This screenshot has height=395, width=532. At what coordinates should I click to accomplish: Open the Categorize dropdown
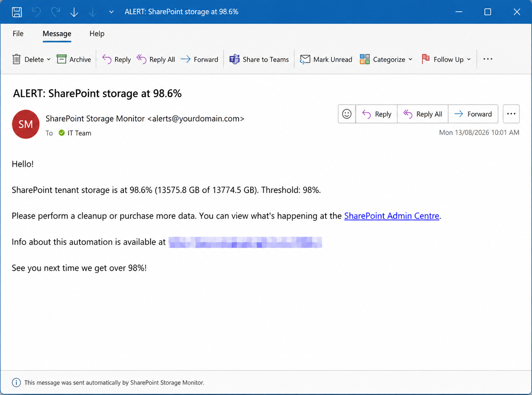click(x=386, y=59)
